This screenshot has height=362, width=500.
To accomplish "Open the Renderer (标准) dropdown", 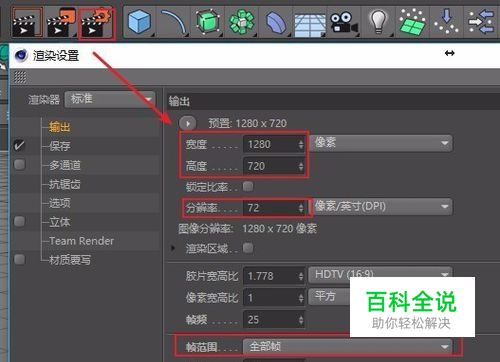I will coord(110,99).
